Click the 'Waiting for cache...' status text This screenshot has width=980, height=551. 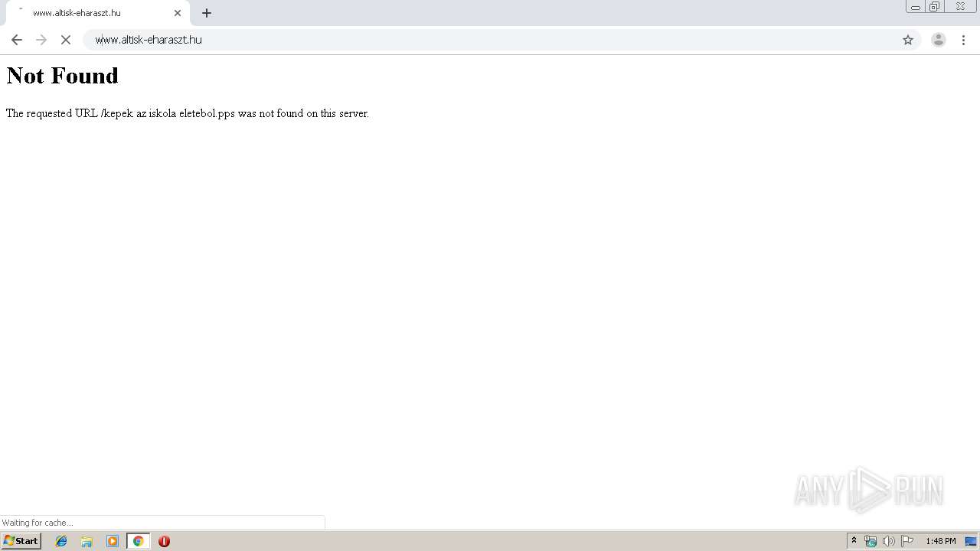(38, 523)
